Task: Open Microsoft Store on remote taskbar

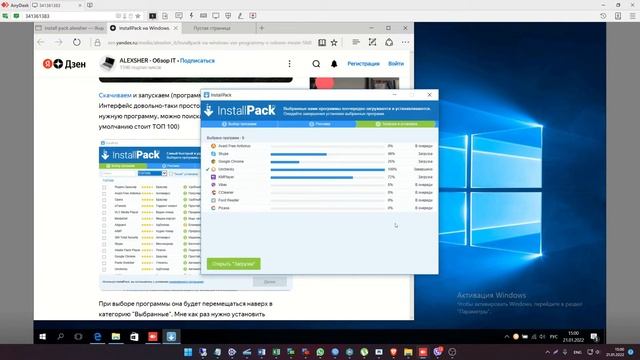Action: [x=134, y=337]
